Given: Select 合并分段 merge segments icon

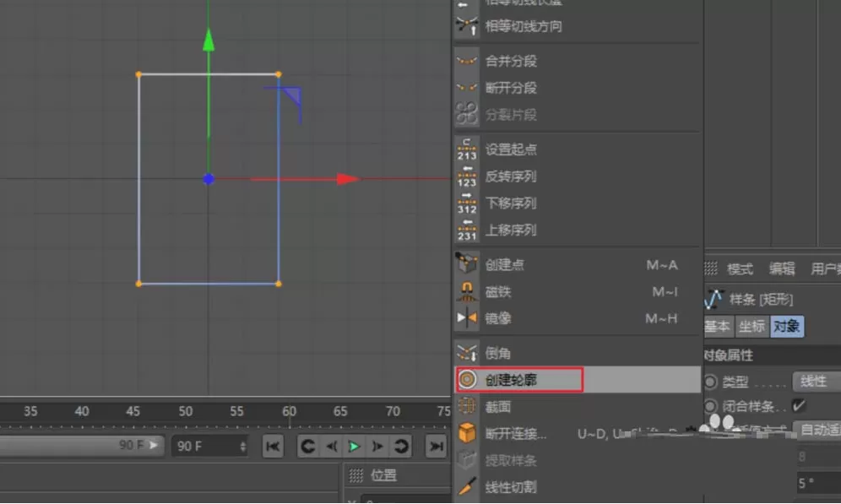Looking at the screenshot, I should pyautogui.click(x=467, y=61).
